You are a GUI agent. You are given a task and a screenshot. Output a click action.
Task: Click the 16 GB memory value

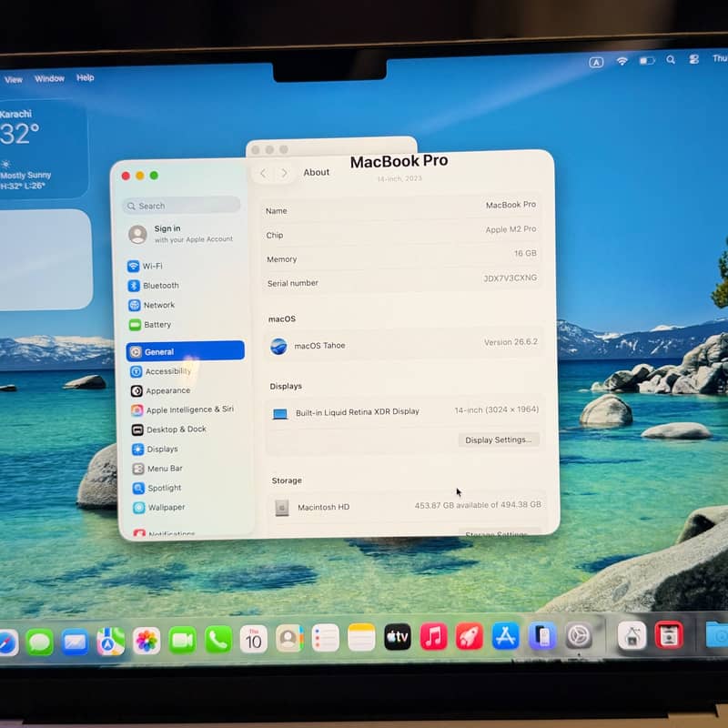525,253
